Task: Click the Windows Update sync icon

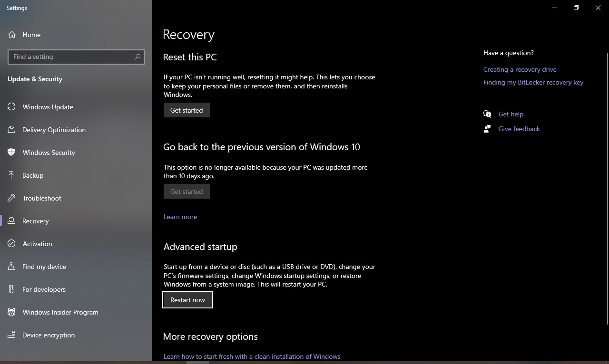Action: coord(11,107)
